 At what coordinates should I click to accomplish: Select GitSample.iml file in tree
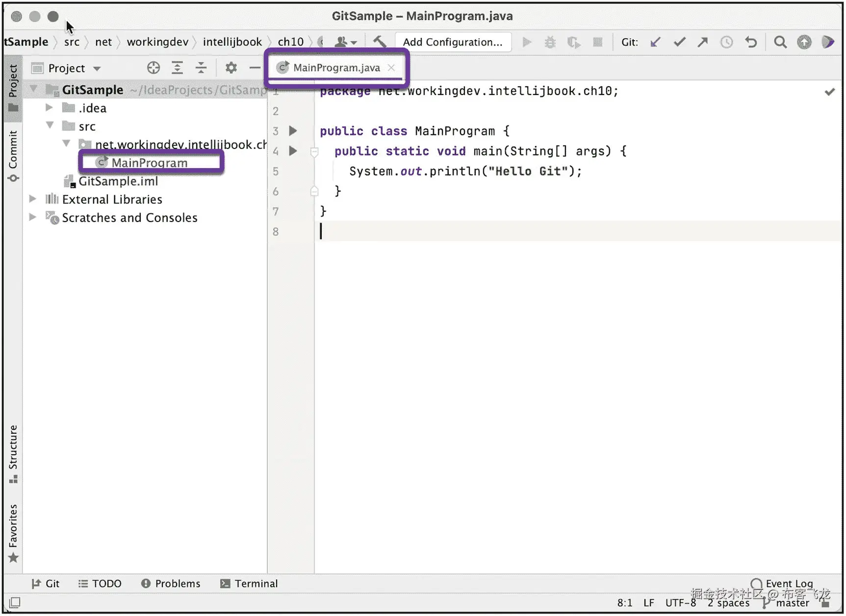pos(118,181)
